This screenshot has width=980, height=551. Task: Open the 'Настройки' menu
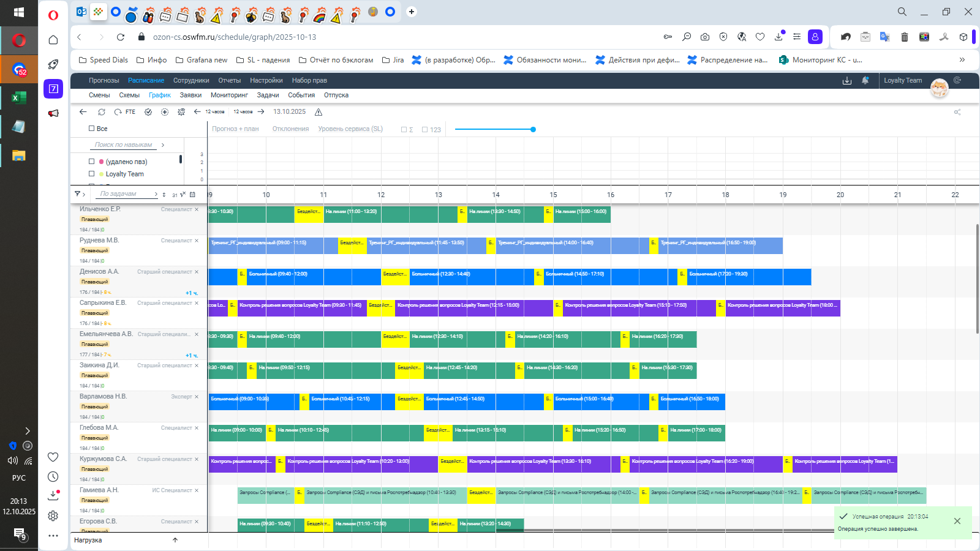click(x=266, y=80)
